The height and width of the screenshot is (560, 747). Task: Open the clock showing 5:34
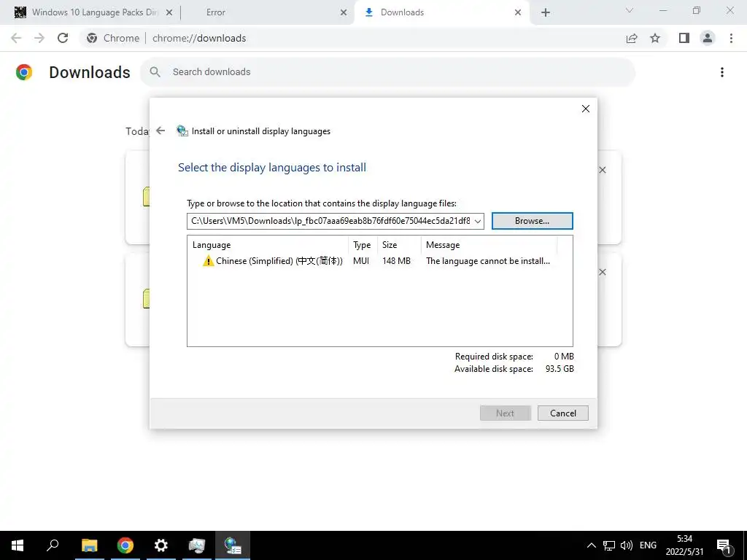pos(684,545)
